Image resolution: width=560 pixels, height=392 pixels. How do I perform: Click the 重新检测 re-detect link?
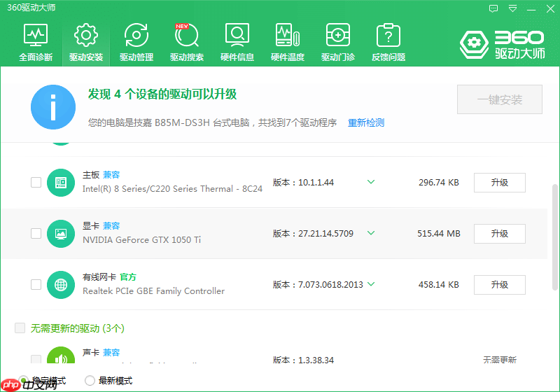[x=366, y=122]
